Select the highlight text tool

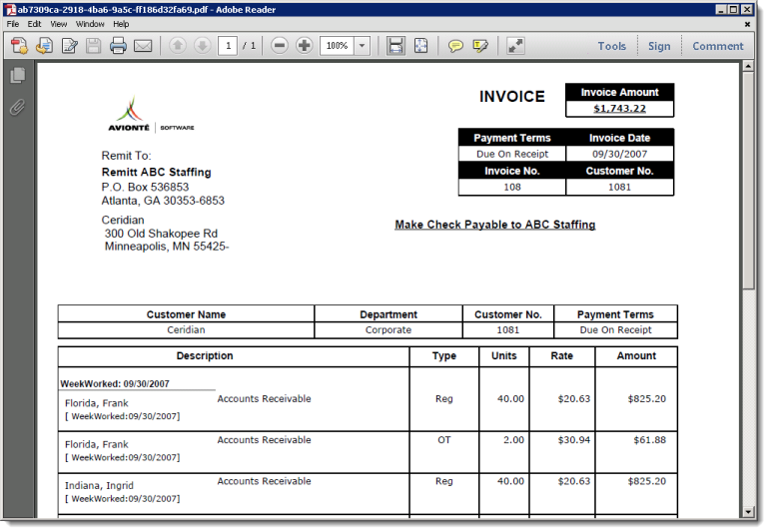click(480, 46)
